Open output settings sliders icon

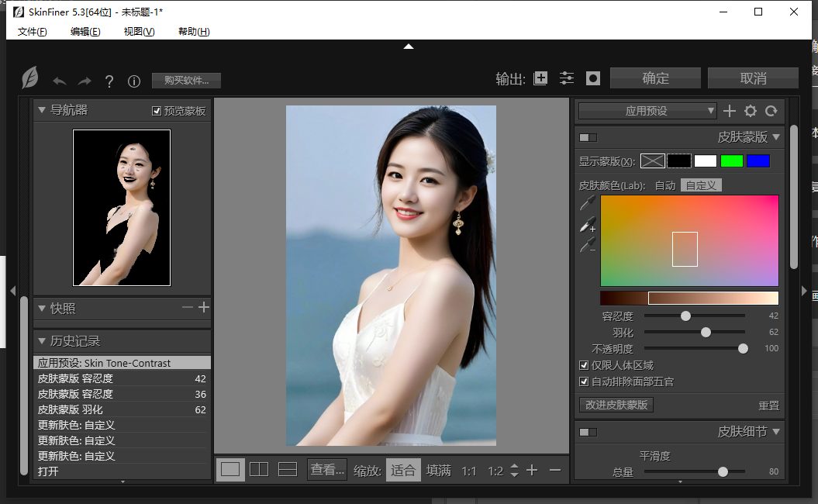[567, 78]
